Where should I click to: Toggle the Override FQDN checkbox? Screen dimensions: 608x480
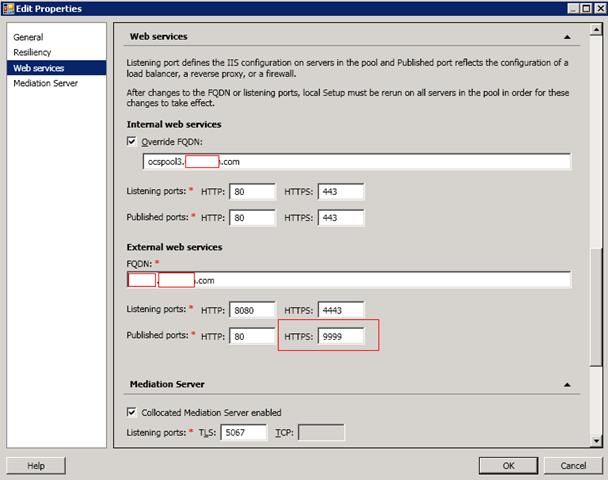[132, 142]
